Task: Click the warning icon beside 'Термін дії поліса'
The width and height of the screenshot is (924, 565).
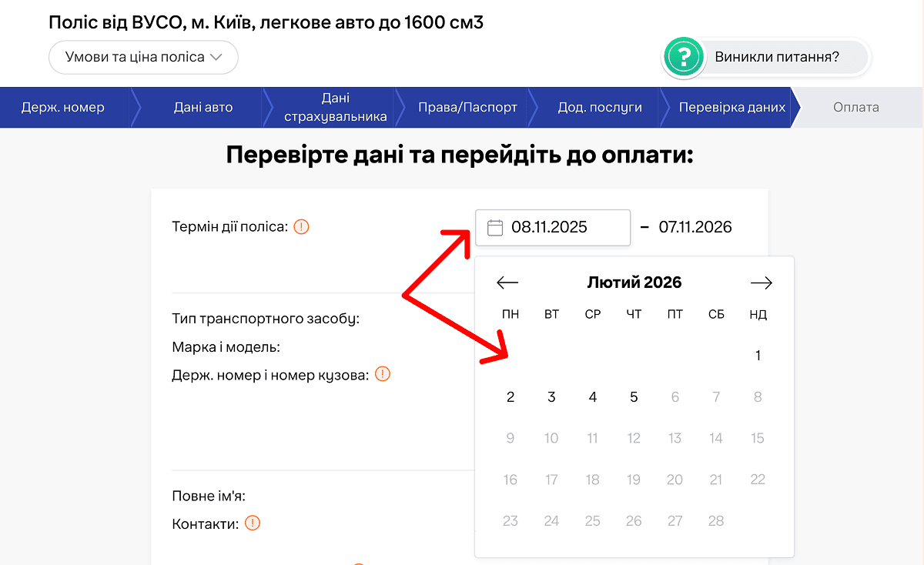Action: click(302, 226)
